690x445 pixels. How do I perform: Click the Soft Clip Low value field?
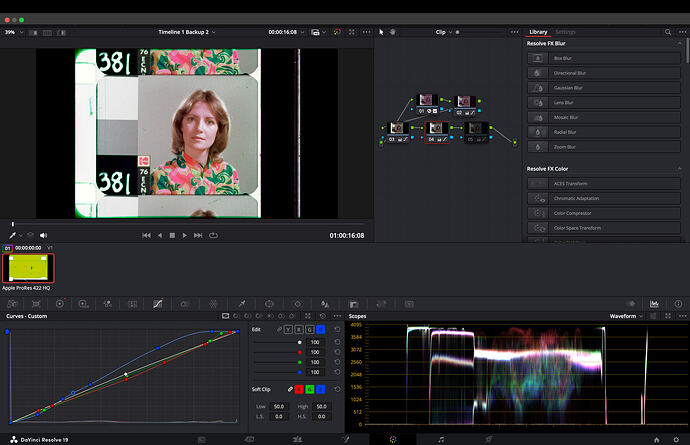(279, 406)
